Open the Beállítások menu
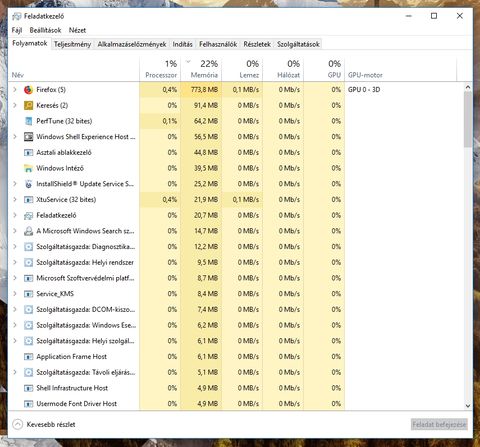This screenshot has width=480, height=447. 45,30
